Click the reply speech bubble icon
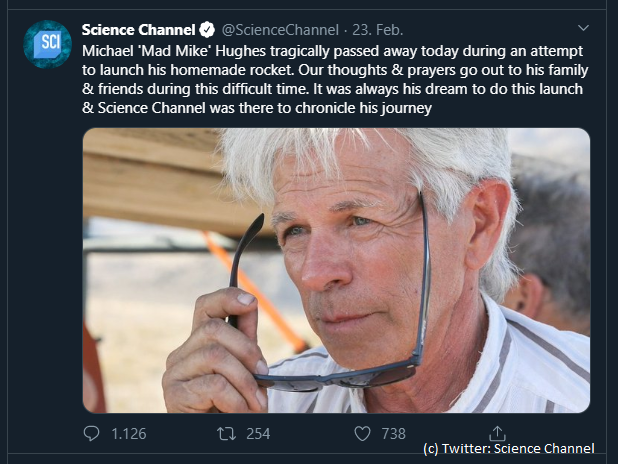 click(x=91, y=433)
